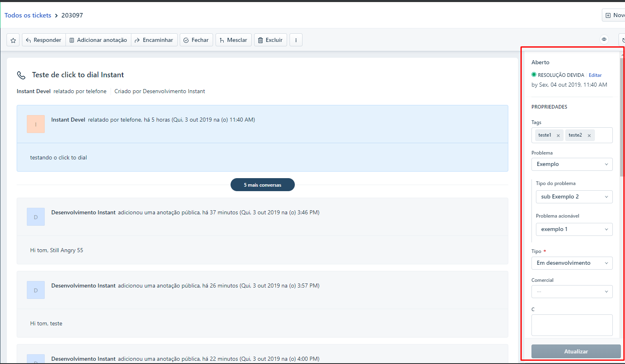
Task: Open the Tipo do problema dropdown
Action: pos(574,197)
